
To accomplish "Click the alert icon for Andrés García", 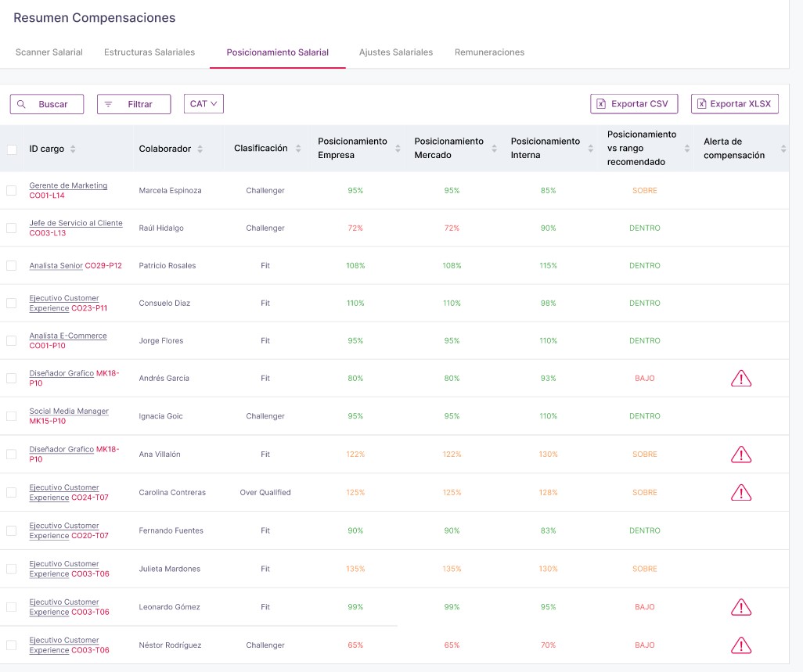I will (740, 379).
